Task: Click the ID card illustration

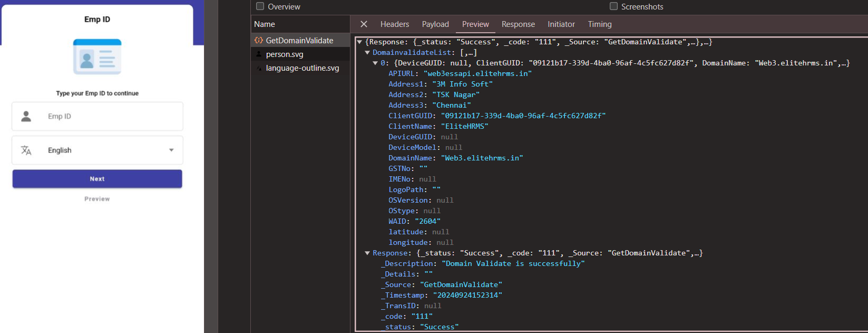Action: tap(97, 57)
